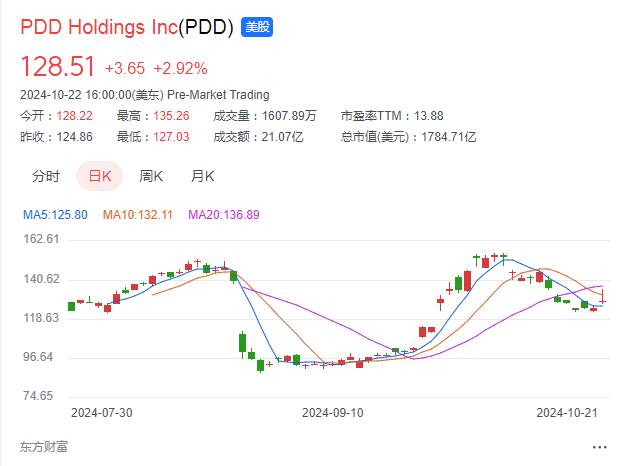Open the three-dot more options menu
Screen dimensions: 627x466
[599, 447]
